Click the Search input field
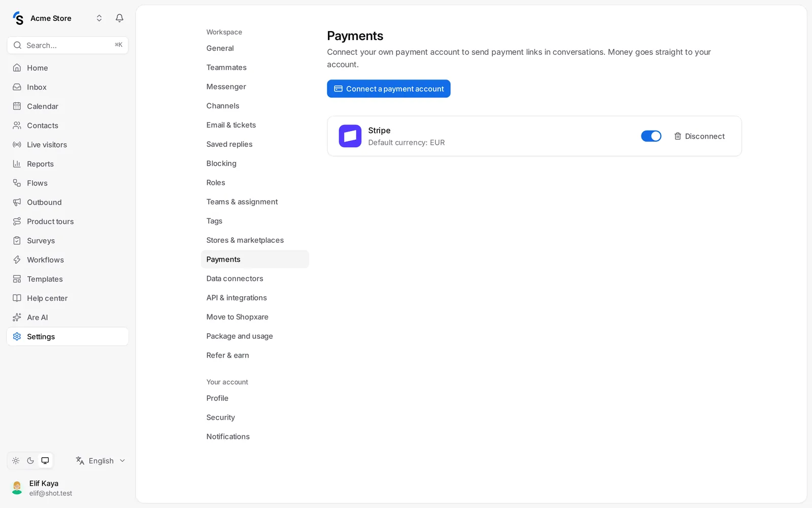 click(67, 45)
